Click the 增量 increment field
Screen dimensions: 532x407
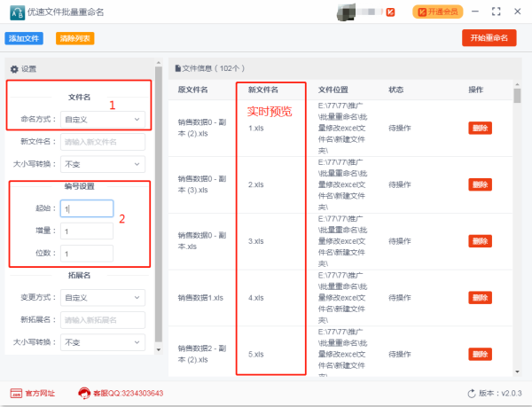pos(87,231)
